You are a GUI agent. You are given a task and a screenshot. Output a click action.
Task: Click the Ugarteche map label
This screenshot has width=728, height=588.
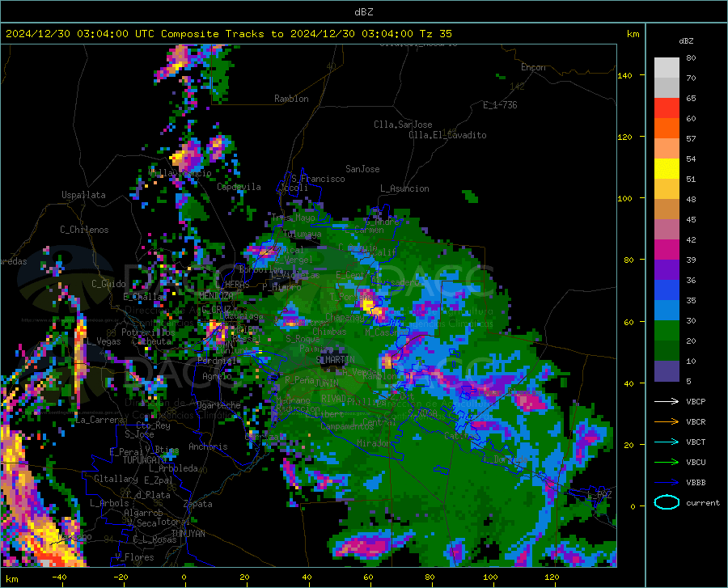tap(218, 405)
